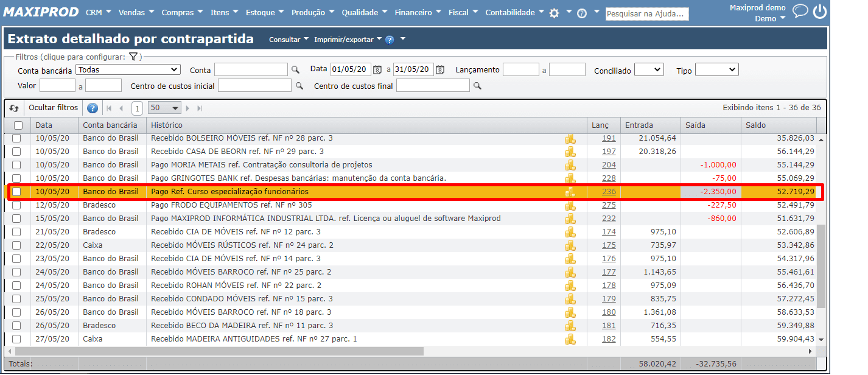Click coins icon in MÓVEIS RÚSTICOS row
The width and height of the screenshot is (868, 375).
570,245
